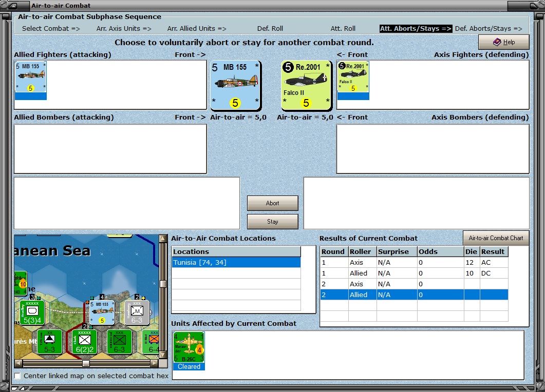The image size is (545, 392).
Task: Click the Odds column header
Action: [440, 252]
